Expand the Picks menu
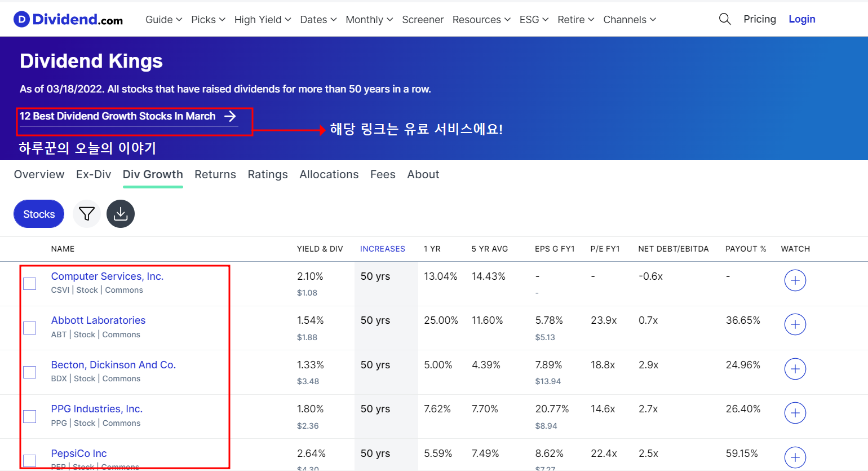This screenshot has height=471, width=868. [x=208, y=20]
